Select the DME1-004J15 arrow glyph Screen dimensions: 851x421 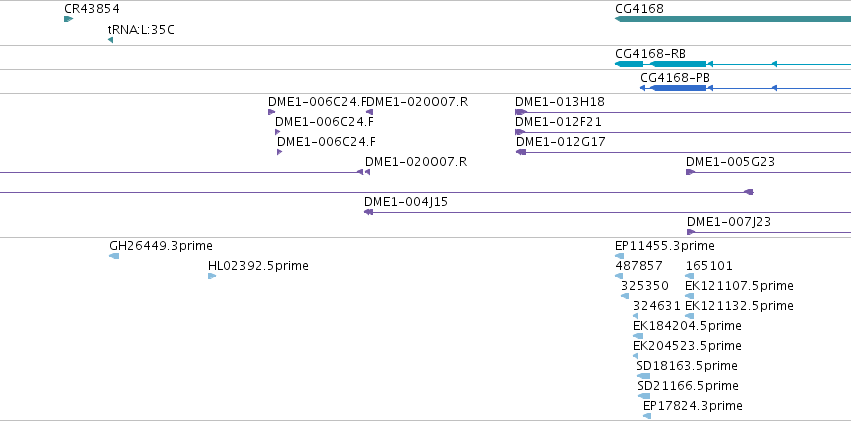click(x=369, y=212)
